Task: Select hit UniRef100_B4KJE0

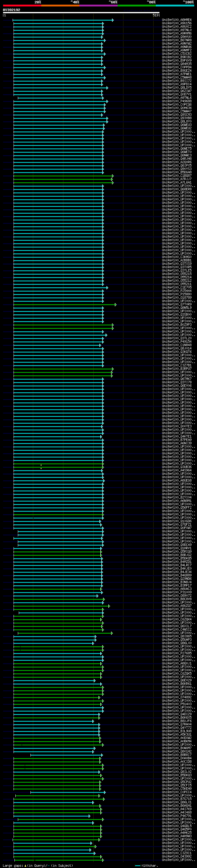Action: pos(177,568)
